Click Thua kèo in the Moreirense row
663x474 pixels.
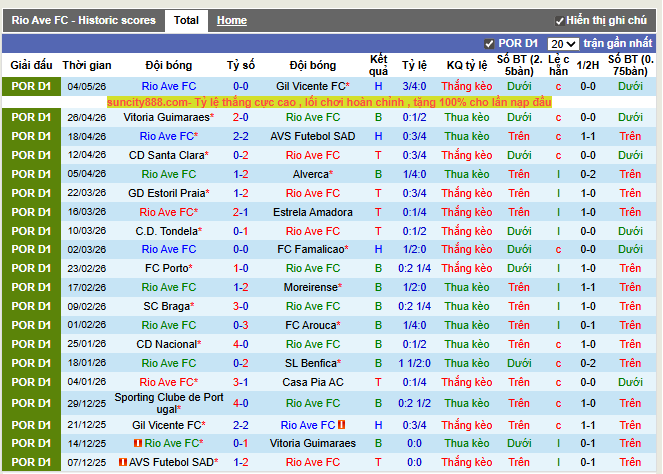click(x=467, y=288)
